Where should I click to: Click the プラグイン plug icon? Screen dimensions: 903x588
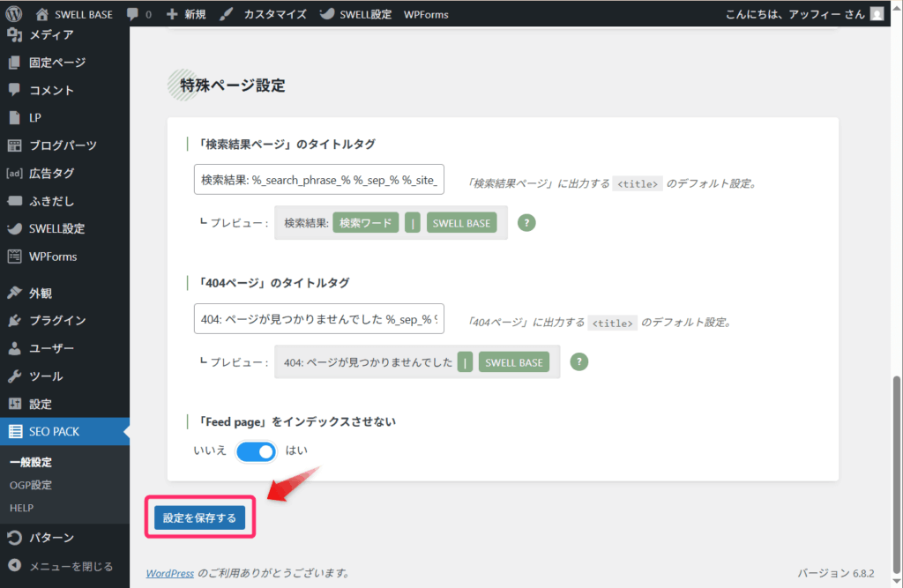tap(14, 320)
